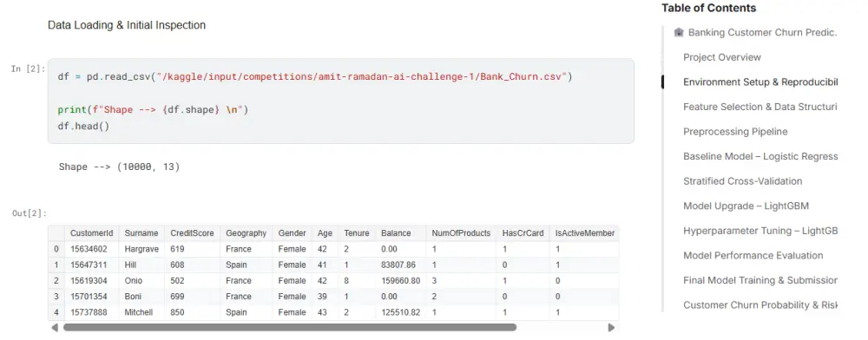Click the Geography column header
The image size is (868, 340).
[246, 233]
